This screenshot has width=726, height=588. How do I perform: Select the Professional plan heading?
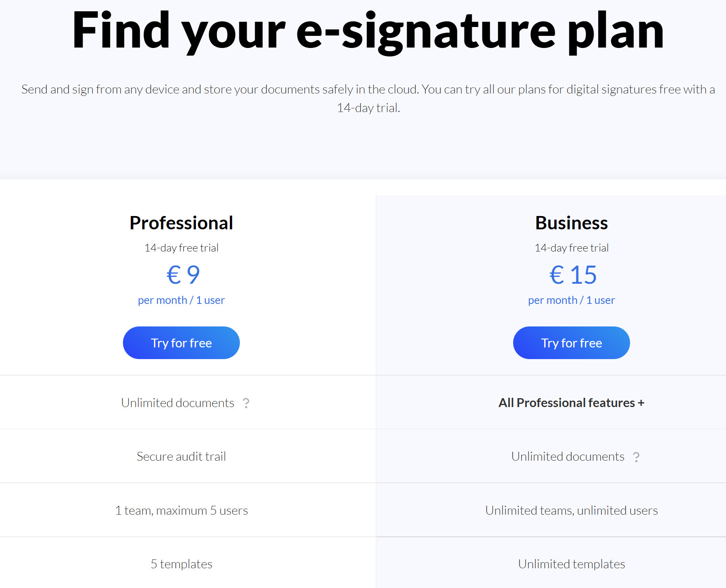coord(181,223)
